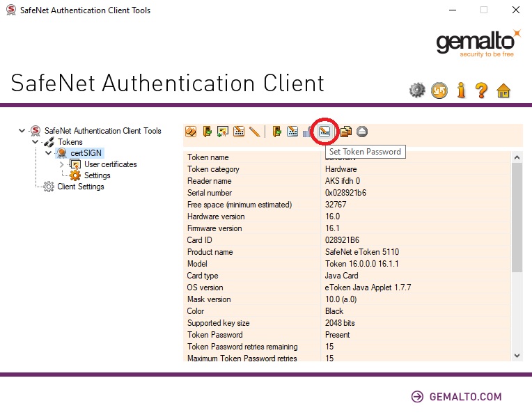Open the About info icon
The width and height of the screenshot is (532, 417).
[x=460, y=90]
